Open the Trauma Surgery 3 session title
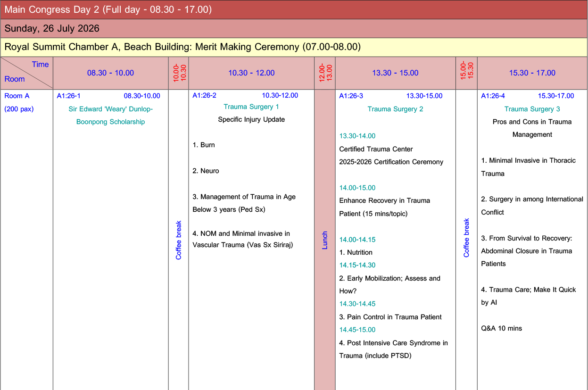This screenshot has width=588, height=390. 532,109
